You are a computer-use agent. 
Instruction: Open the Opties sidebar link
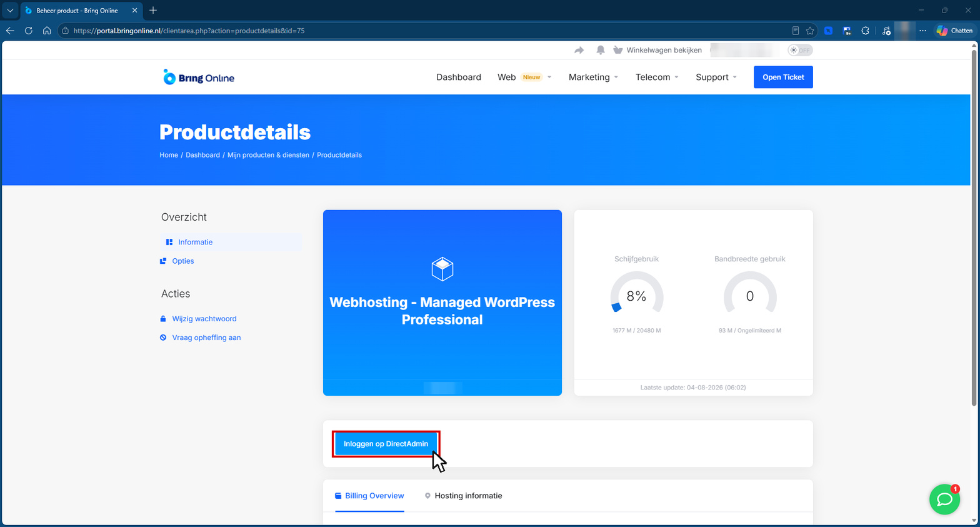click(x=183, y=261)
